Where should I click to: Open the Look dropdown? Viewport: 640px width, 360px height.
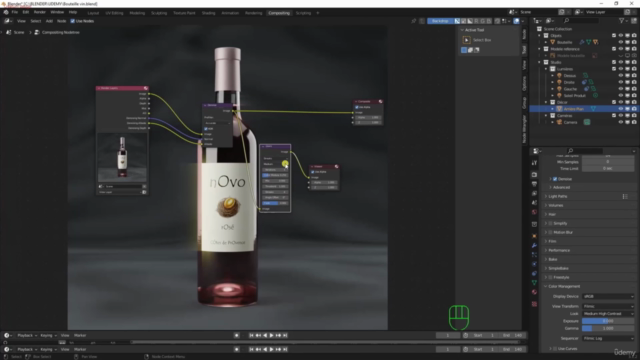pos(608,313)
